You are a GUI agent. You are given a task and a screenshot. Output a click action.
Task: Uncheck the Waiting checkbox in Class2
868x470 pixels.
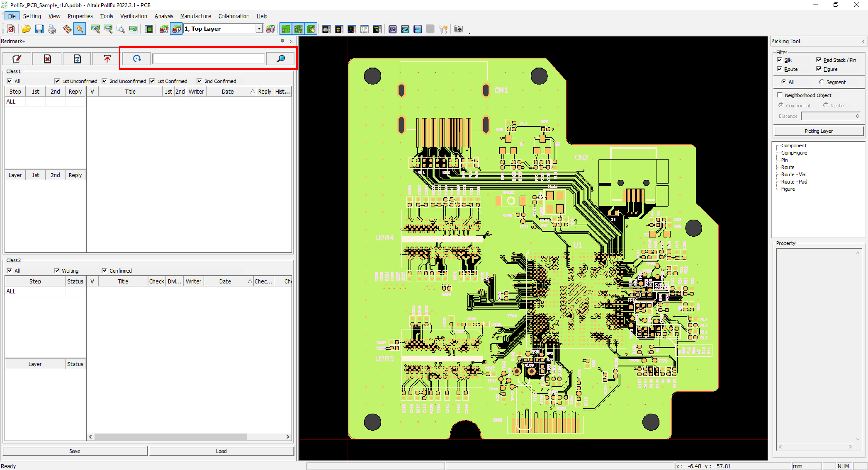pyautogui.click(x=57, y=270)
